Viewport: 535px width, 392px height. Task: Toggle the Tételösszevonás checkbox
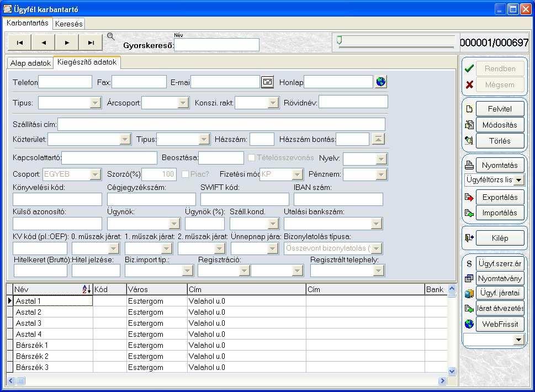click(x=251, y=157)
